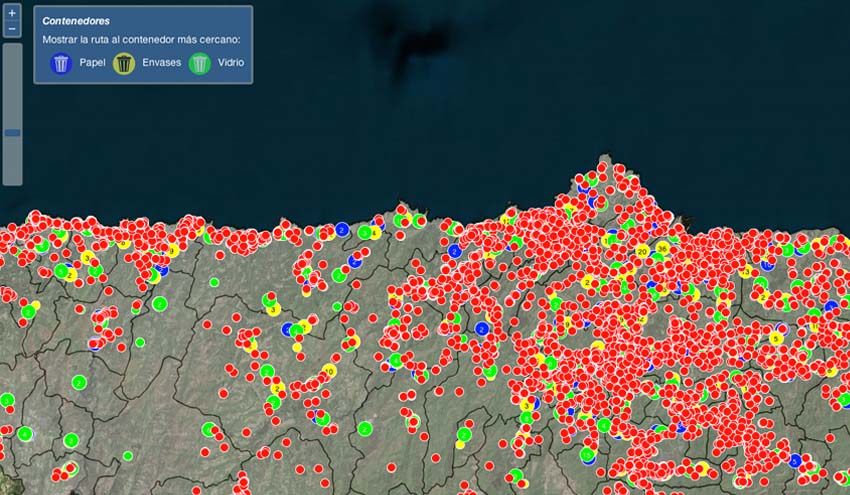
Task: Click the zoom slider handle
Action: click(12, 132)
